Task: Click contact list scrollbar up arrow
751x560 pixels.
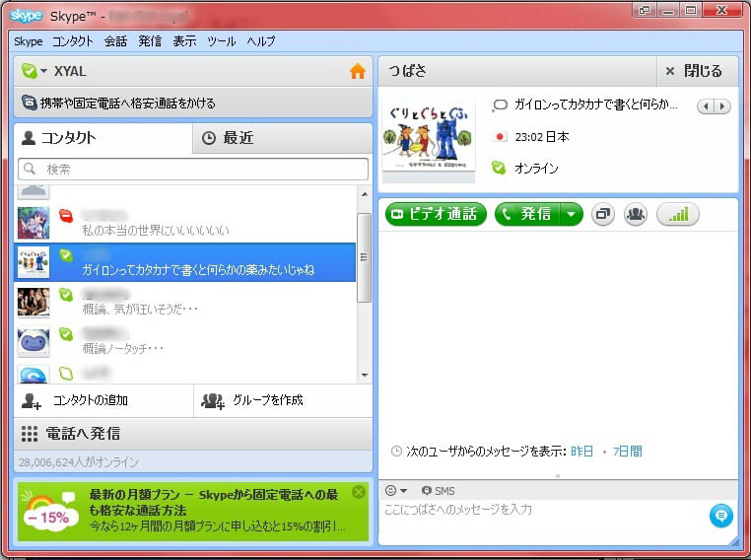Action: point(365,194)
